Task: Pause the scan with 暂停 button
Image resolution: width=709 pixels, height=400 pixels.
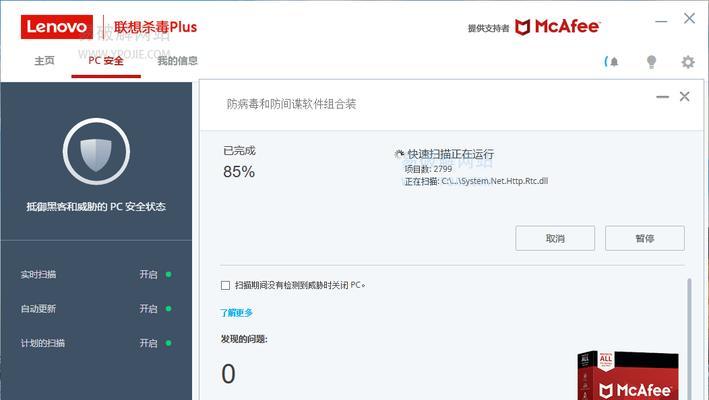Action: 645,238
